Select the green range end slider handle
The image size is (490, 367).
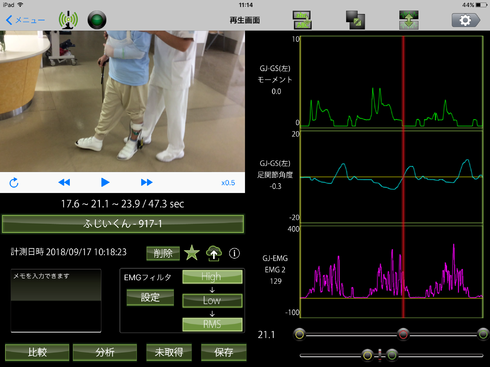[483, 334]
